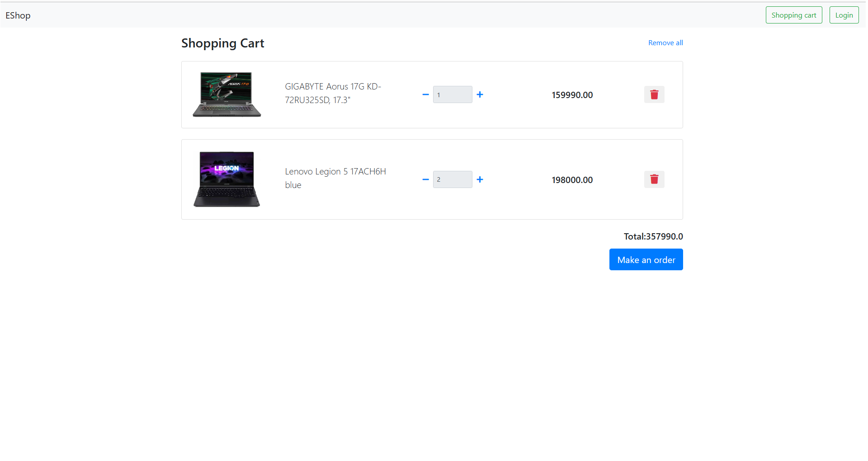Image resolution: width=868 pixels, height=461 pixels.
Task: Open the Shopping cart button in header
Action: coord(794,15)
